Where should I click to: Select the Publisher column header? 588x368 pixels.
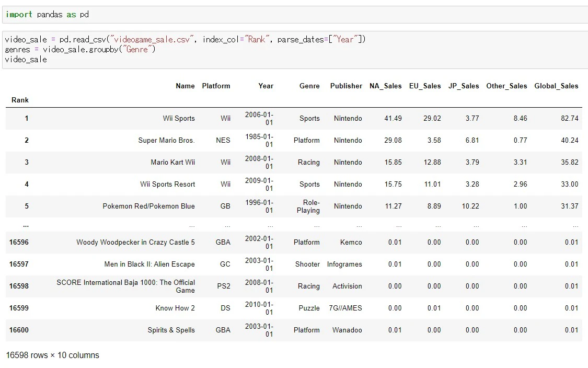click(346, 86)
